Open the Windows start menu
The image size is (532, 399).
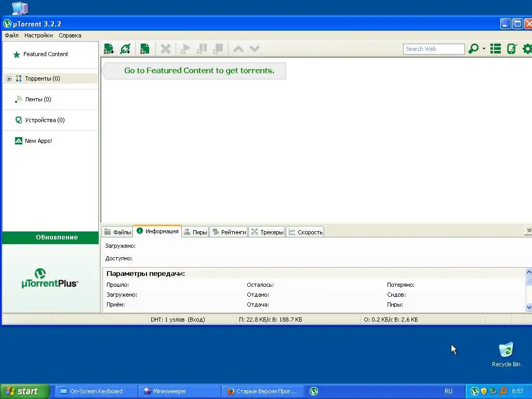coord(24,391)
